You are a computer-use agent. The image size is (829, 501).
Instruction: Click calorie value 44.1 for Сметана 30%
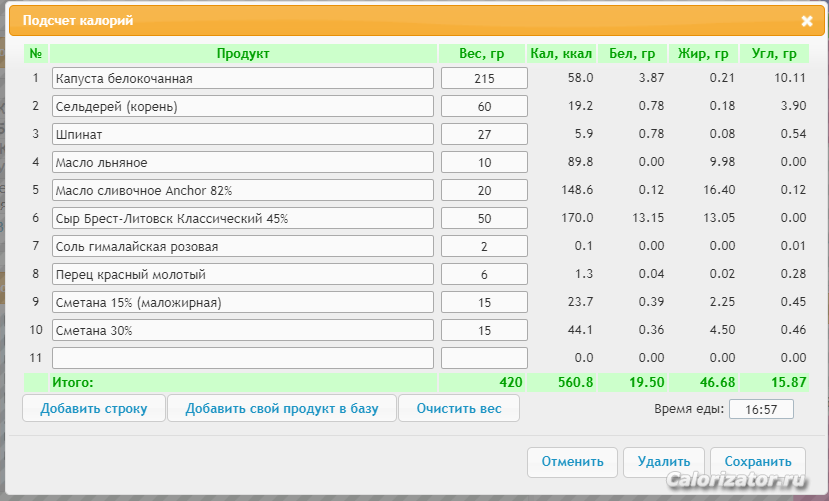(x=581, y=330)
